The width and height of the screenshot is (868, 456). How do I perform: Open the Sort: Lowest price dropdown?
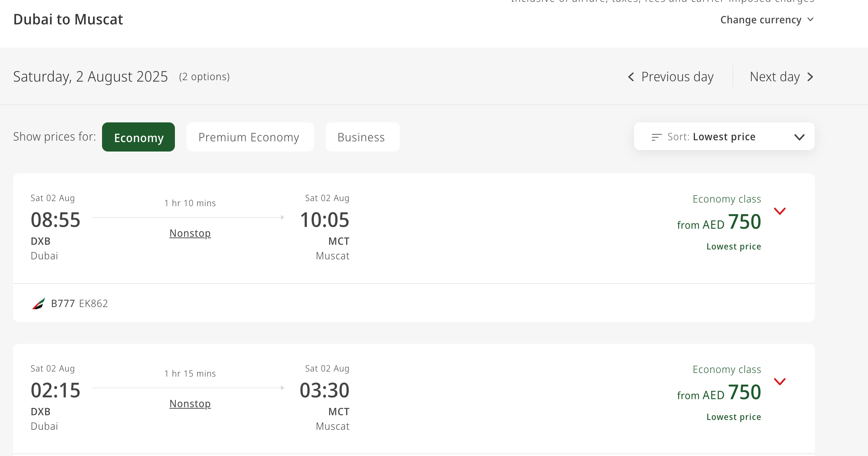pos(724,137)
